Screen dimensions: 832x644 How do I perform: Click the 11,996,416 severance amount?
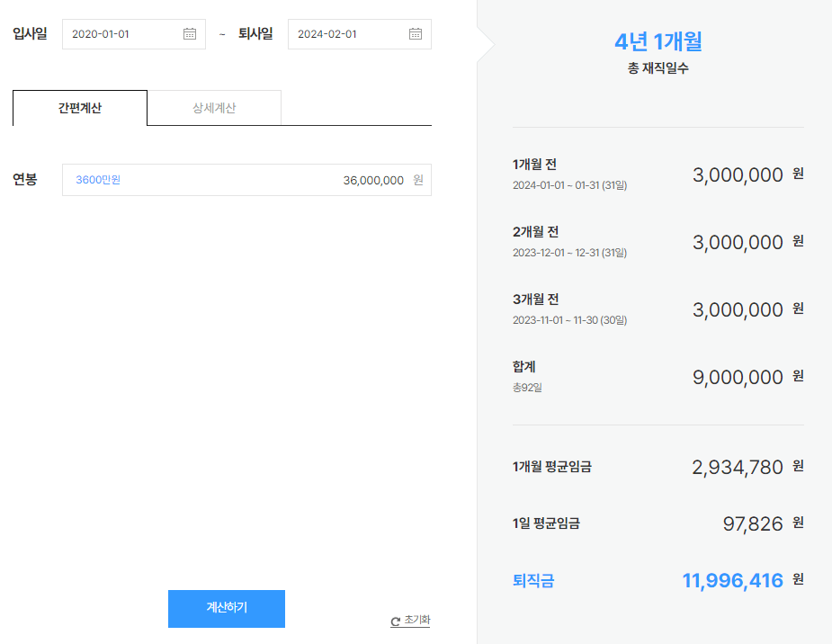[x=733, y=580]
